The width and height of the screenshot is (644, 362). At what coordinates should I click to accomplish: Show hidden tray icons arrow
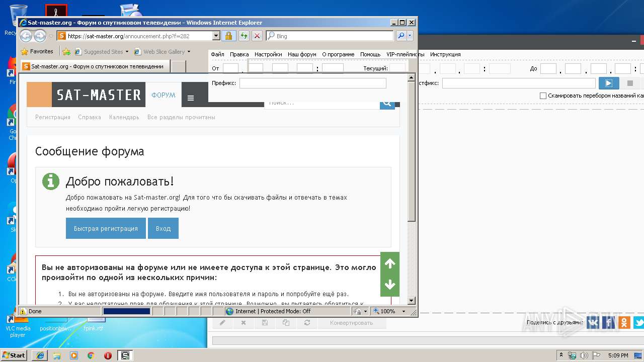pyautogui.click(x=561, y=355)
